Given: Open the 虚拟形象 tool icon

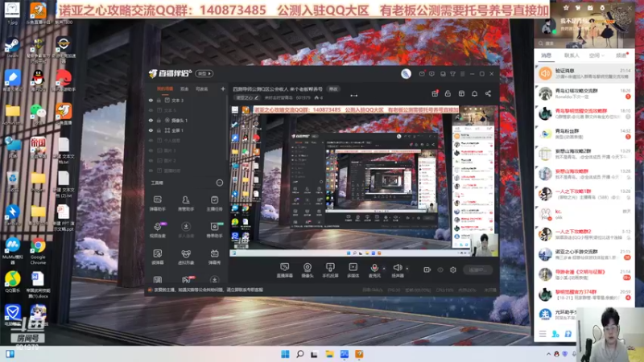Looking at the screenshot, I should 186,257.
